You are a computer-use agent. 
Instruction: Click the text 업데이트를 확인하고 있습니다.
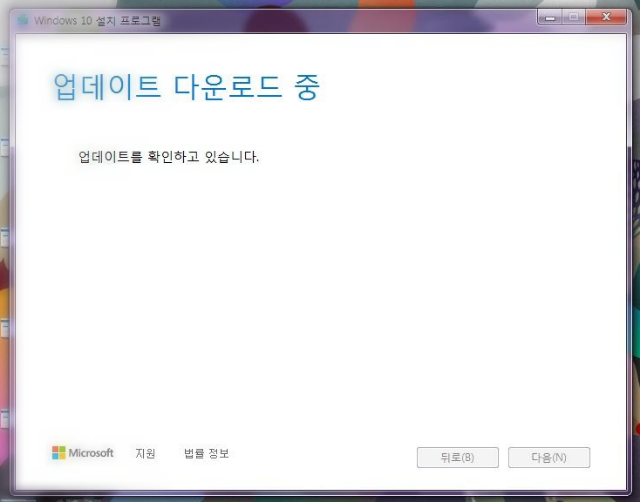(x=168, y=156)
